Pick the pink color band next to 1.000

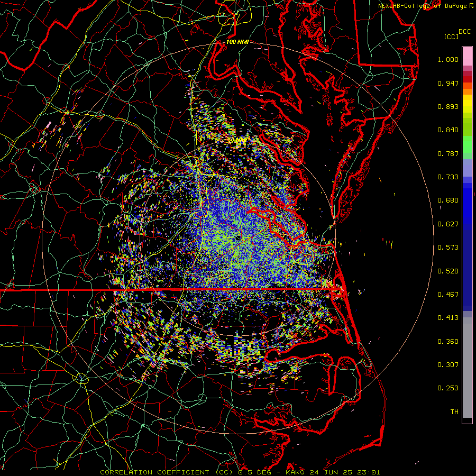(x=467, y=57)
